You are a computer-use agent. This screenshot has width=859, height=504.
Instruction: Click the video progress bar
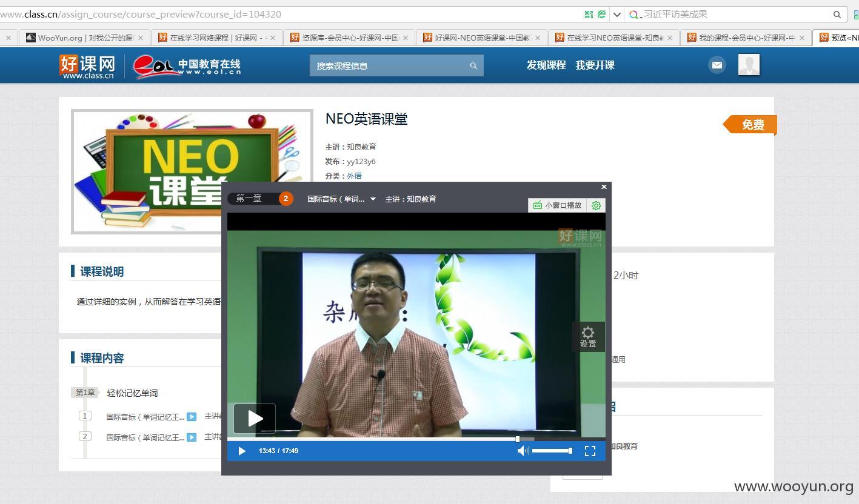[x=416, y=439]
